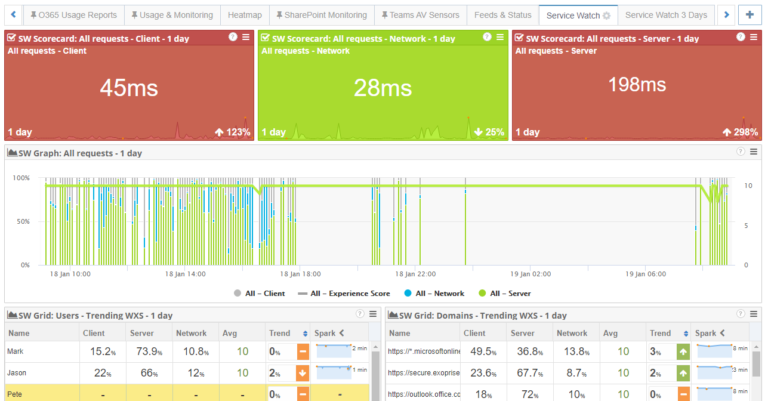The height and width of the screenshot is (401, 768).
Task: Add a new dashboard tab with plus
Action: point(749,15)
